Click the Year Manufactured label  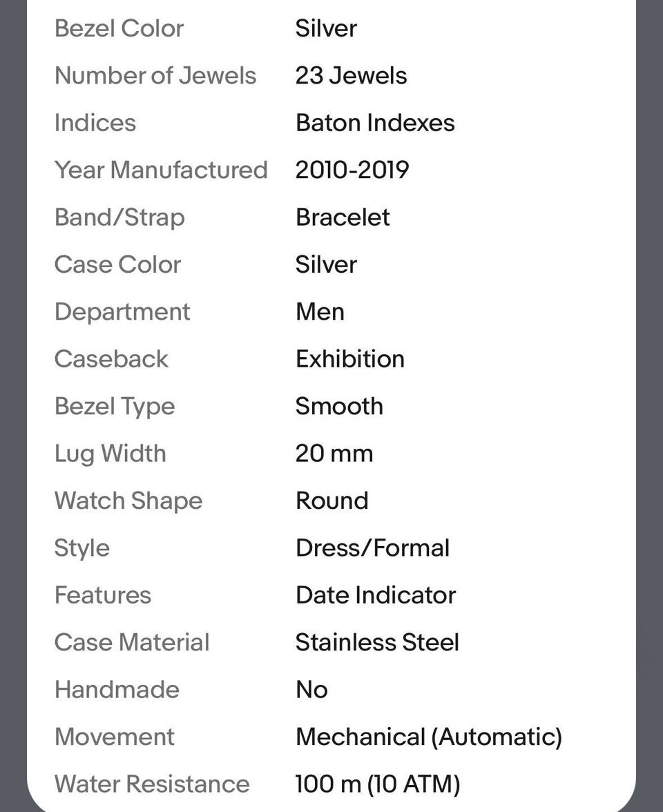pos(160,170)
